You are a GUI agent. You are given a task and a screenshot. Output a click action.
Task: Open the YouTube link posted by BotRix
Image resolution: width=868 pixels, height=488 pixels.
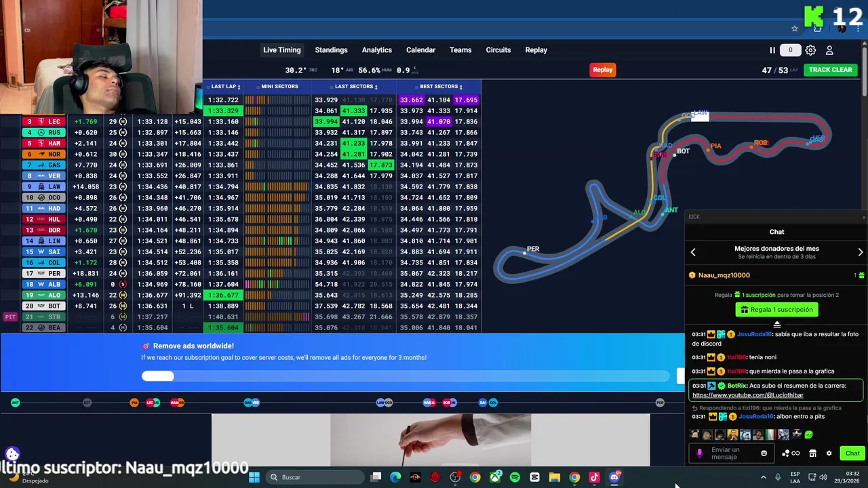point(747,395)
